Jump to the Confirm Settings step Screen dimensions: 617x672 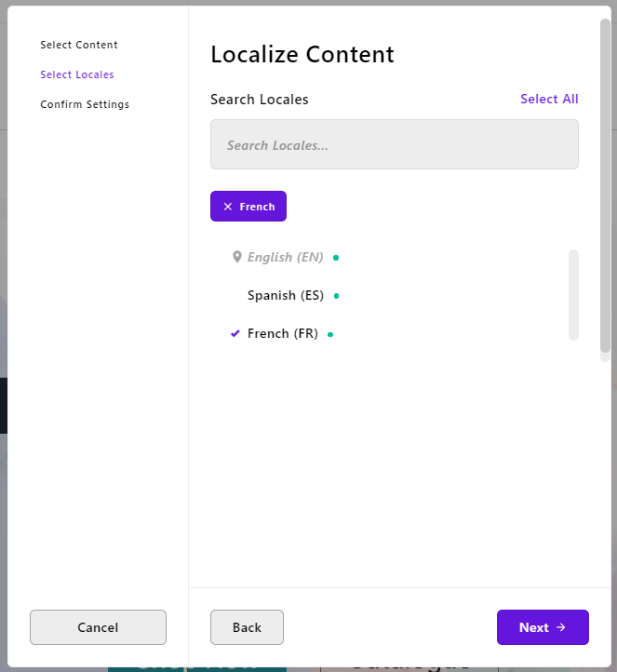pyautogui.click(x=85, y=104)
